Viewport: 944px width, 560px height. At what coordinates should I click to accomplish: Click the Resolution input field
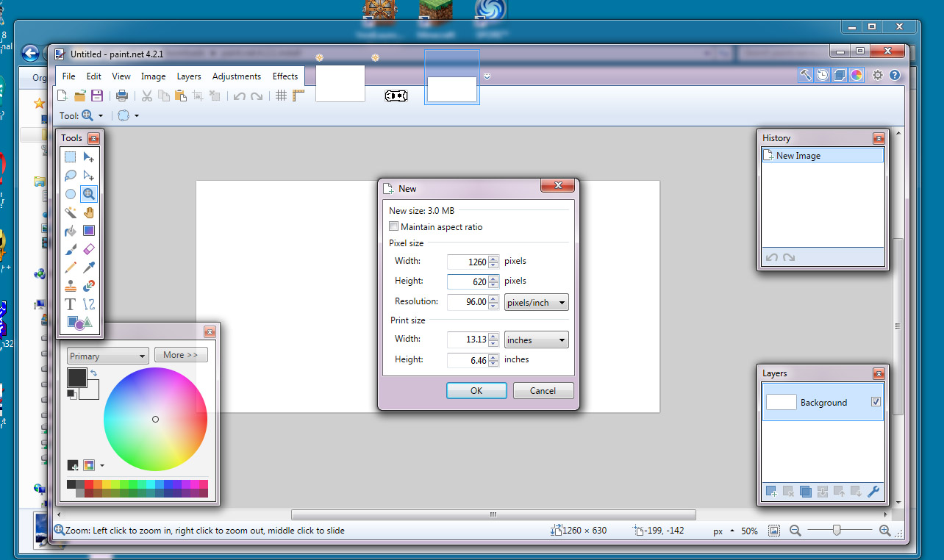468,301
